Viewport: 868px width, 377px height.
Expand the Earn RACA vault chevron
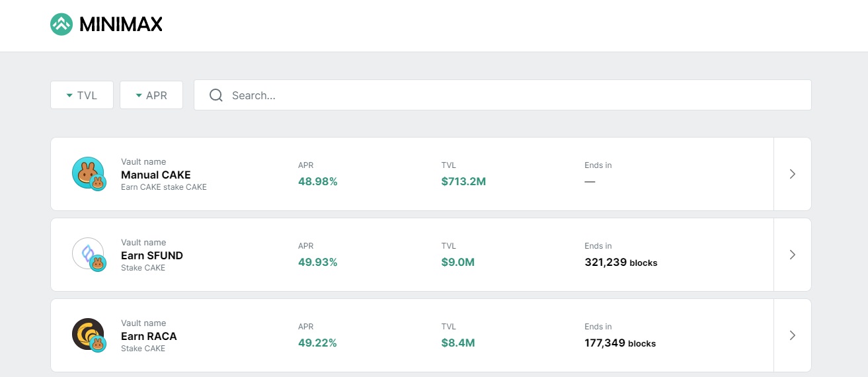(793, 335)
